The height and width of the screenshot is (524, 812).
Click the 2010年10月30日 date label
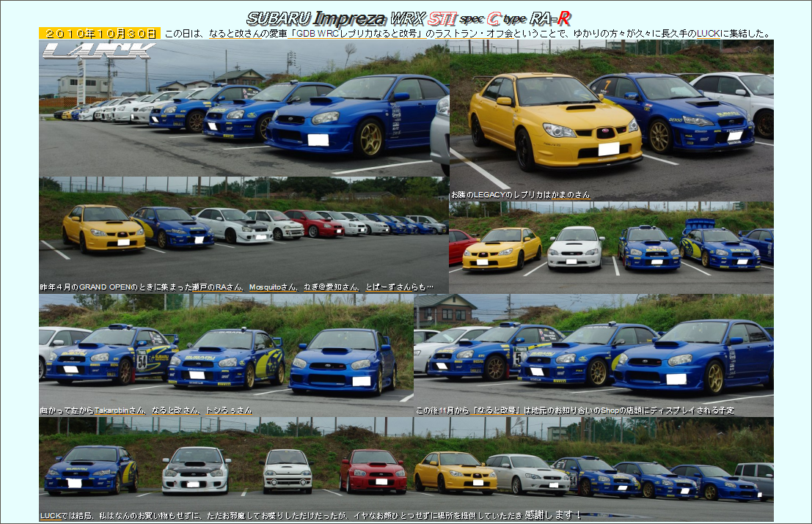click(99, 34)
